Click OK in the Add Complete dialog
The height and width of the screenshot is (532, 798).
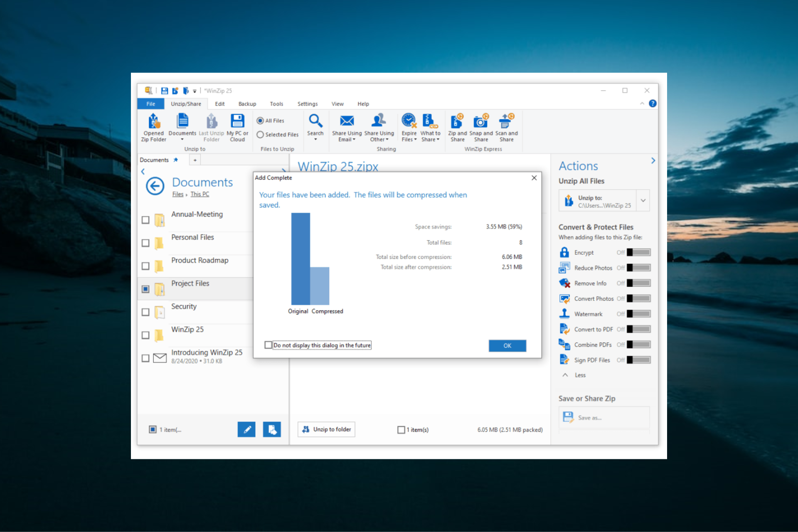tap(507, 345)
